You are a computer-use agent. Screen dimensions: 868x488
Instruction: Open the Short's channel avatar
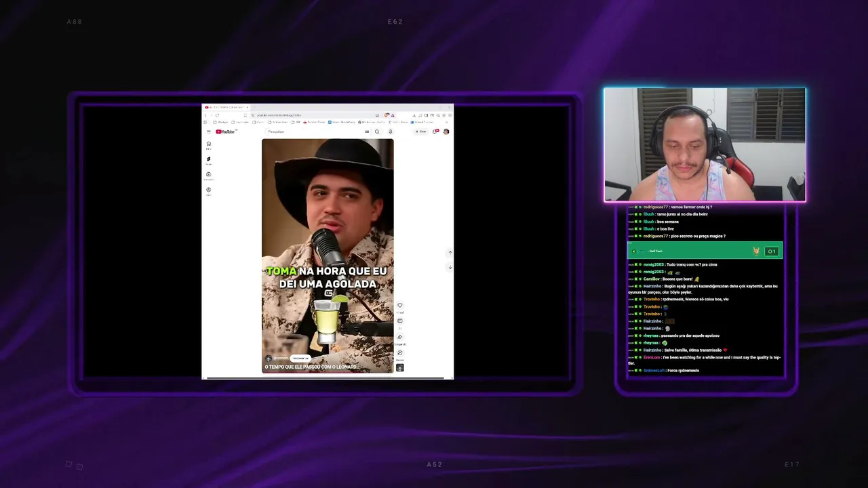[269, 359]
